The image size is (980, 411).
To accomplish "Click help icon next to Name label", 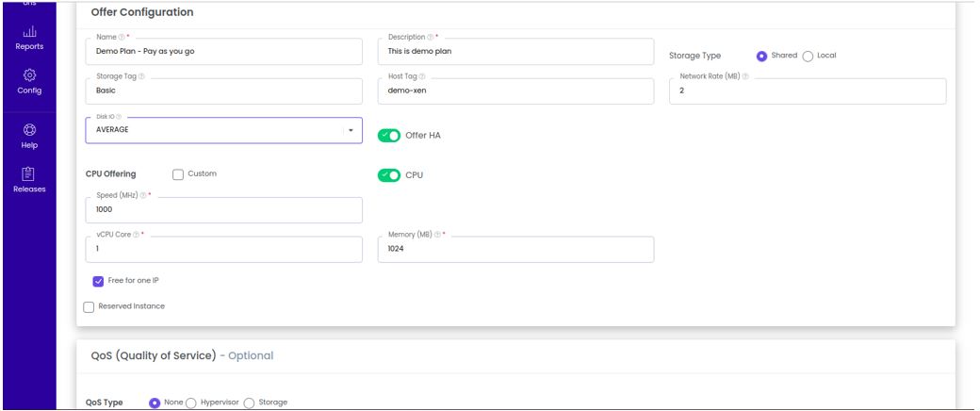I will point(122,38).
